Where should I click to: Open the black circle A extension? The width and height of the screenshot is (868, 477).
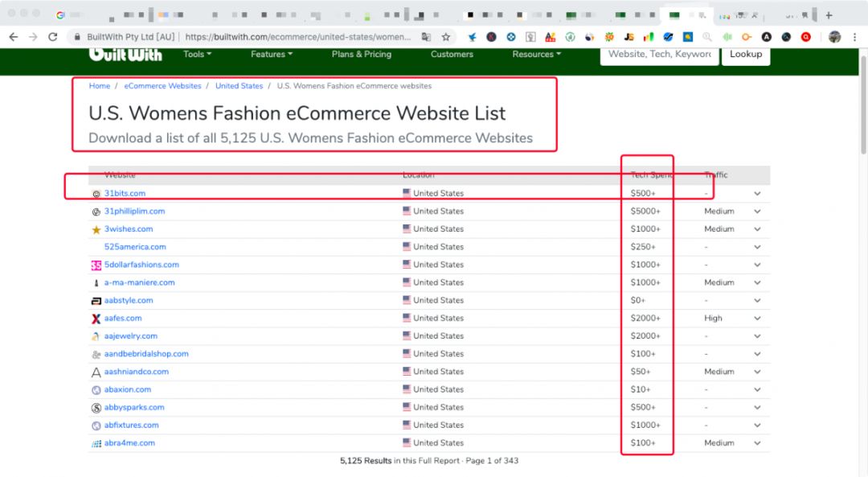click(766, 37)
